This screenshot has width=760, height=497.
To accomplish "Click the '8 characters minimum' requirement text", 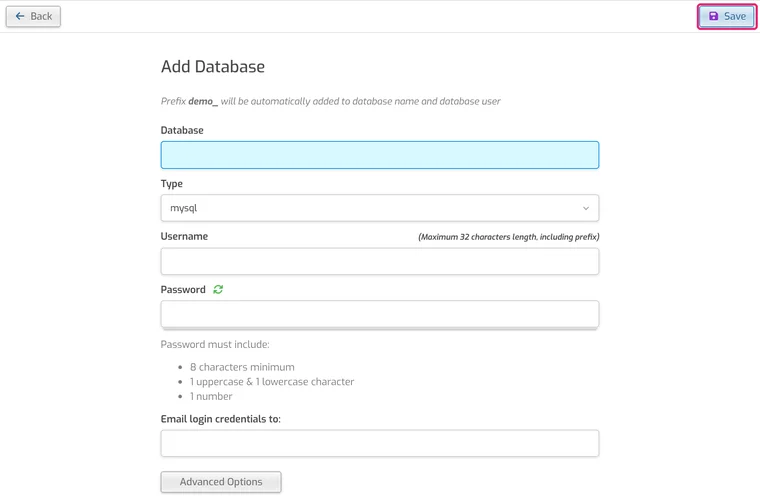I will 242,367.
